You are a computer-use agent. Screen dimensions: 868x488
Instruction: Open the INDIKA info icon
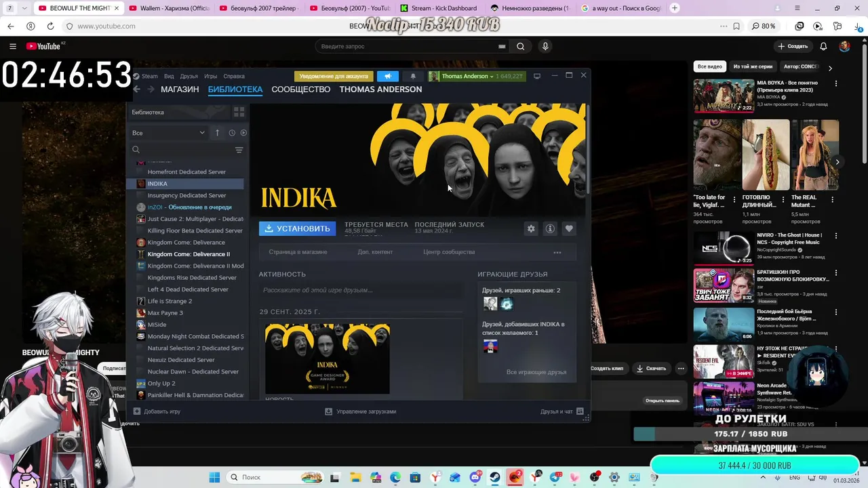tap(550, 228)
